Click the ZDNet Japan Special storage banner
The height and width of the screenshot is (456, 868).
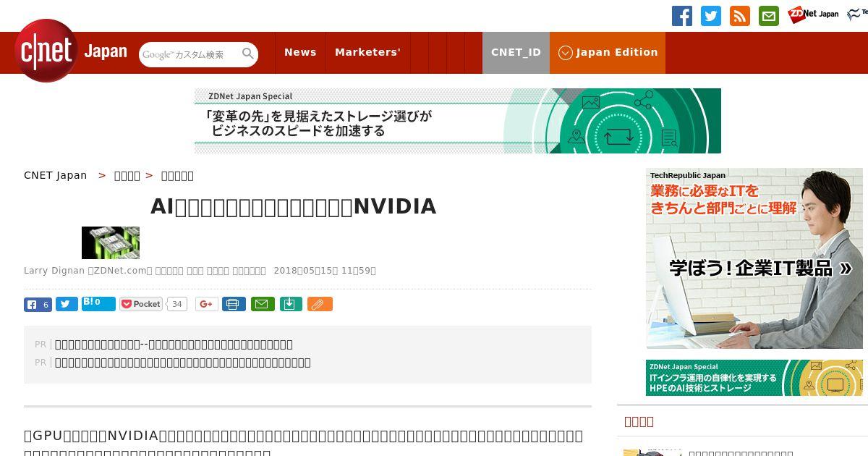pyautogui.click(x=458, y=121)
